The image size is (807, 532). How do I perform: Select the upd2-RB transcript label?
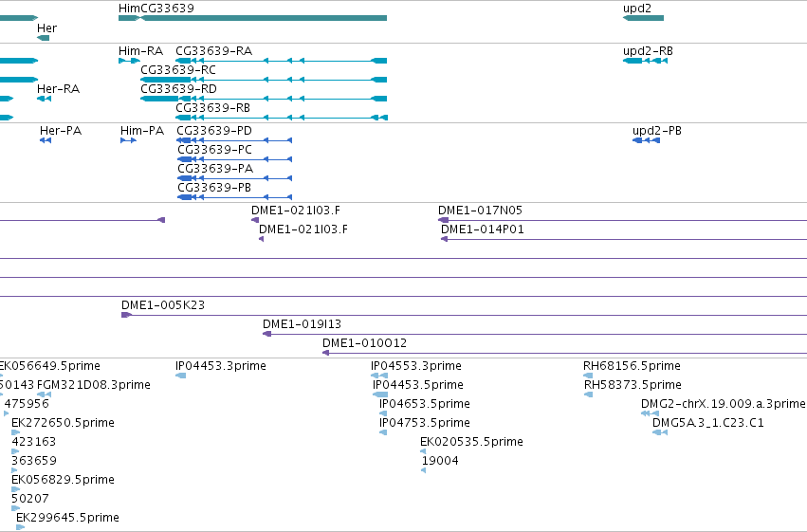coord(648,51)
